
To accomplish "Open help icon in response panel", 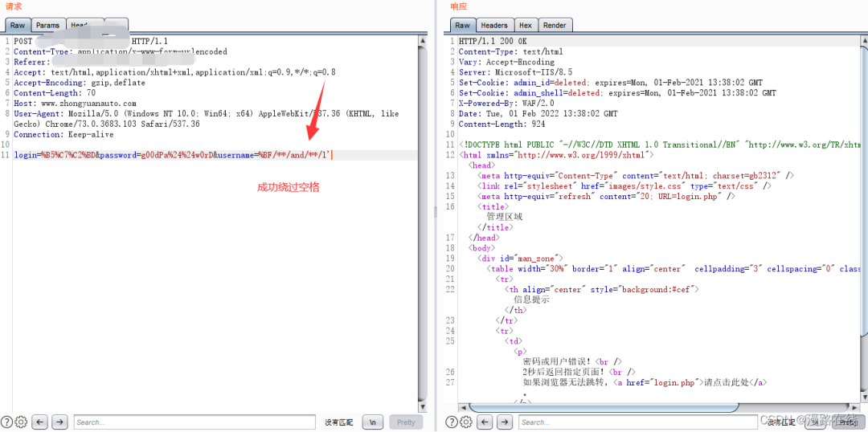I will click(451, 422).
